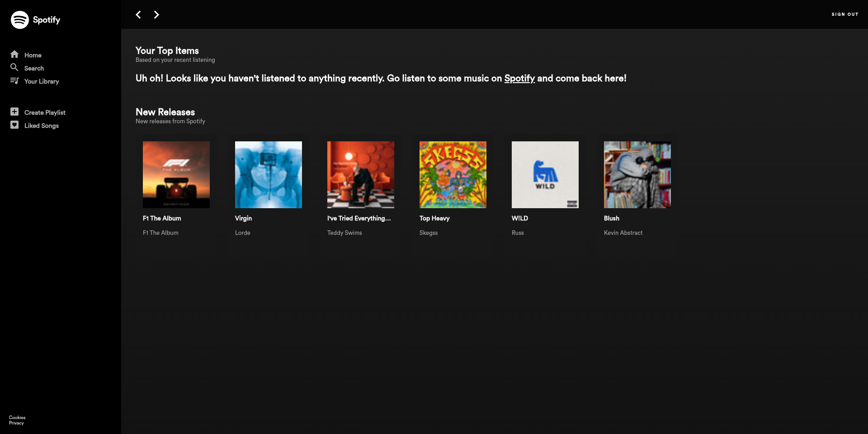Click the 'Blush' album title
This screenshot has height=434, width=868.
pyautogui.click(x=612, y=218)
